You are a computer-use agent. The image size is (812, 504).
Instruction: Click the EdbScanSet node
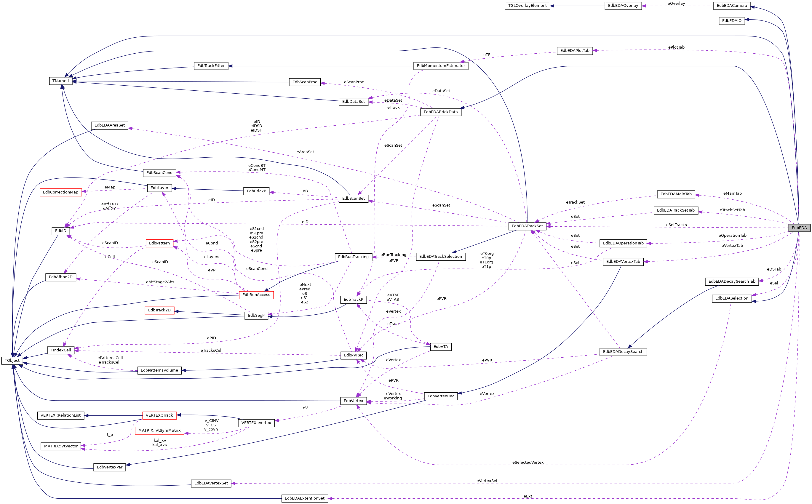[353, 199]
